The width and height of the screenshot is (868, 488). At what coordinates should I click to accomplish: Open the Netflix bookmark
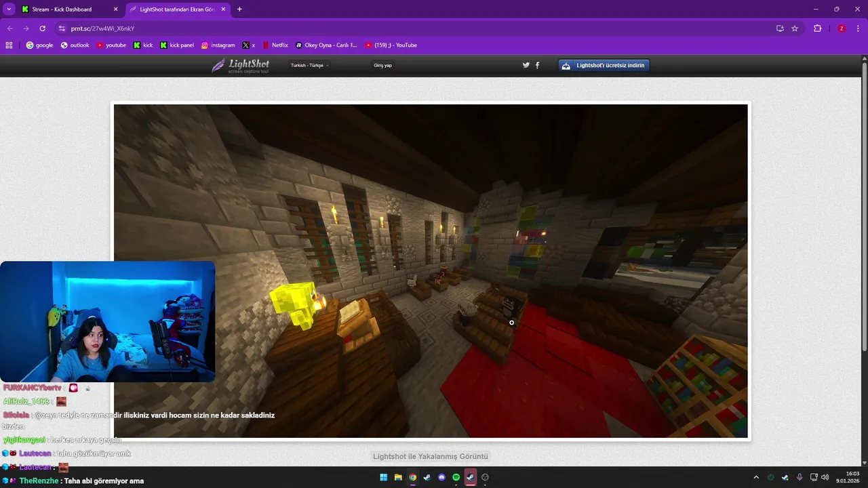point(275,45)
